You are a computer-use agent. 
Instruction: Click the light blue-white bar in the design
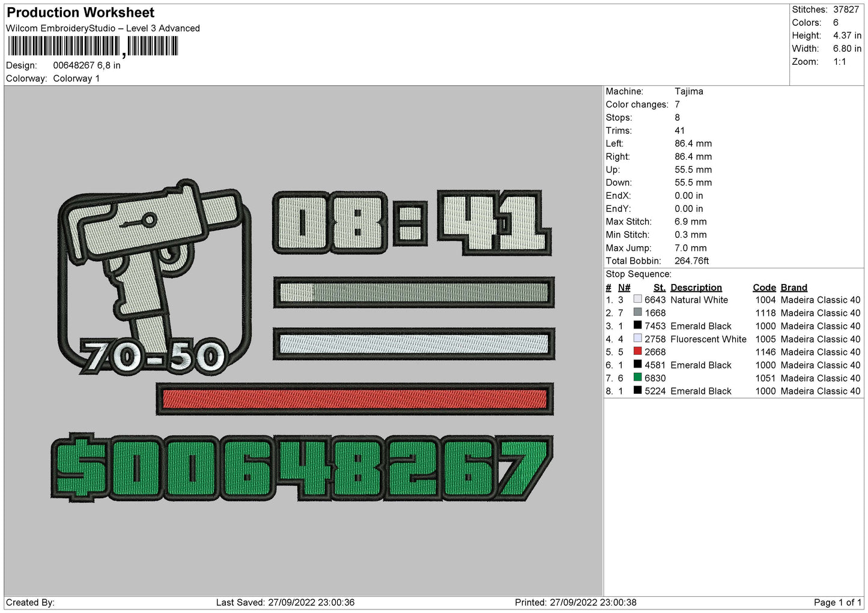[414, 344]
